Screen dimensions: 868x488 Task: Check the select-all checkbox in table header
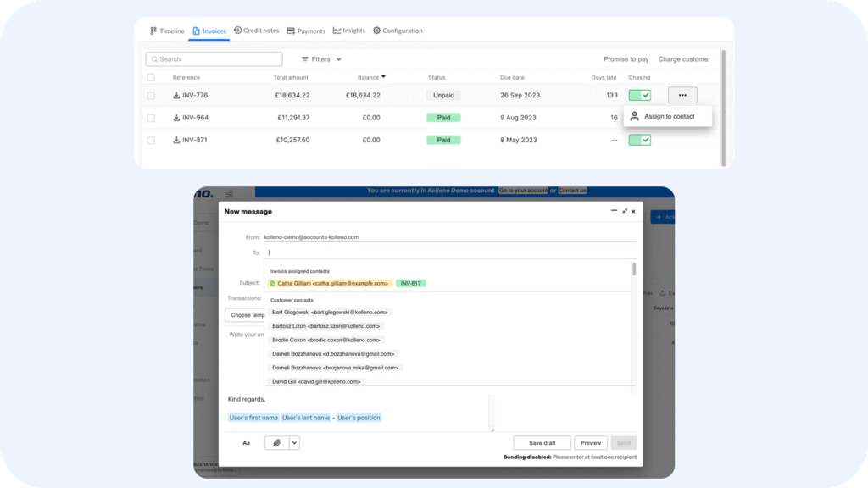click(x=152, y=77)
